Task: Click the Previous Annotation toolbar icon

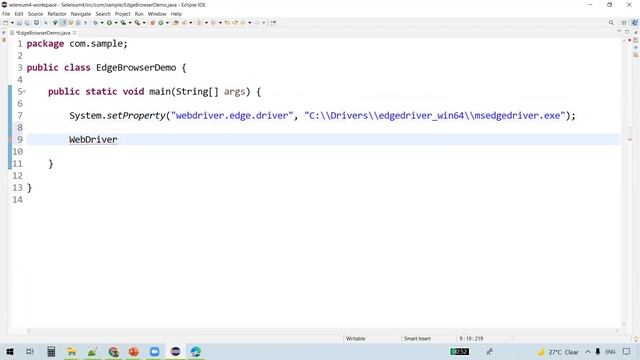Action: (213, 23)
